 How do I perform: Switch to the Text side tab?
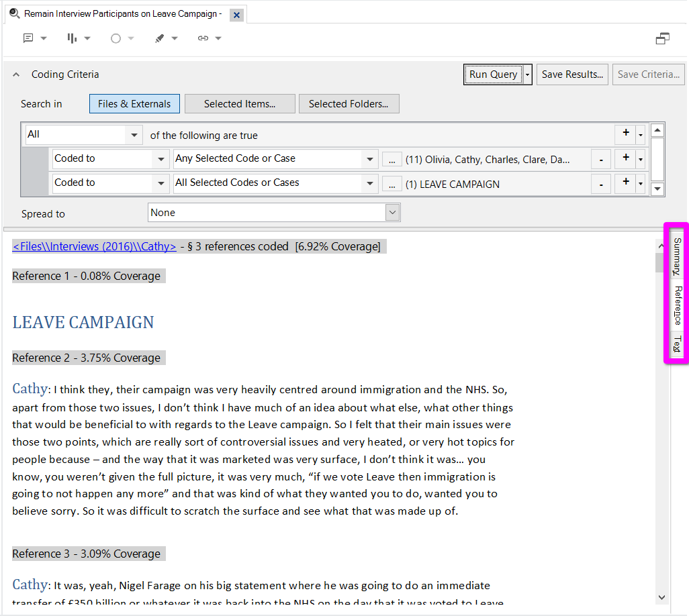click(x=677, y=344)
